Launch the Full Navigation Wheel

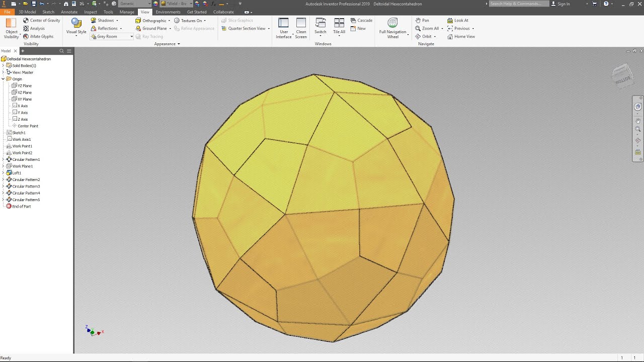393,28
